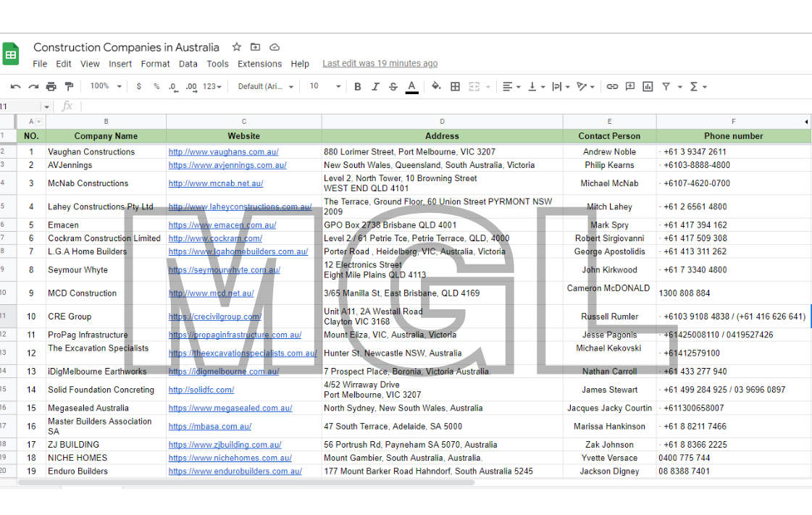Click the Insert link icon
The width and height of the screenshot is (812, 515).
click(x=612, y=86)
